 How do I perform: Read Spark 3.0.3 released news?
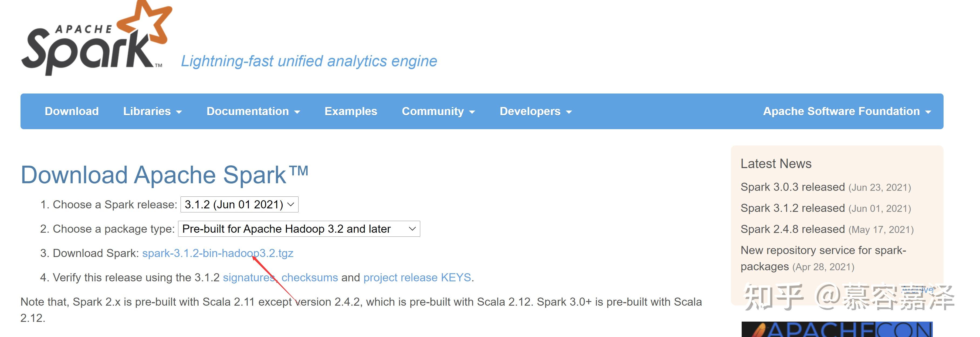pos(792,187)
